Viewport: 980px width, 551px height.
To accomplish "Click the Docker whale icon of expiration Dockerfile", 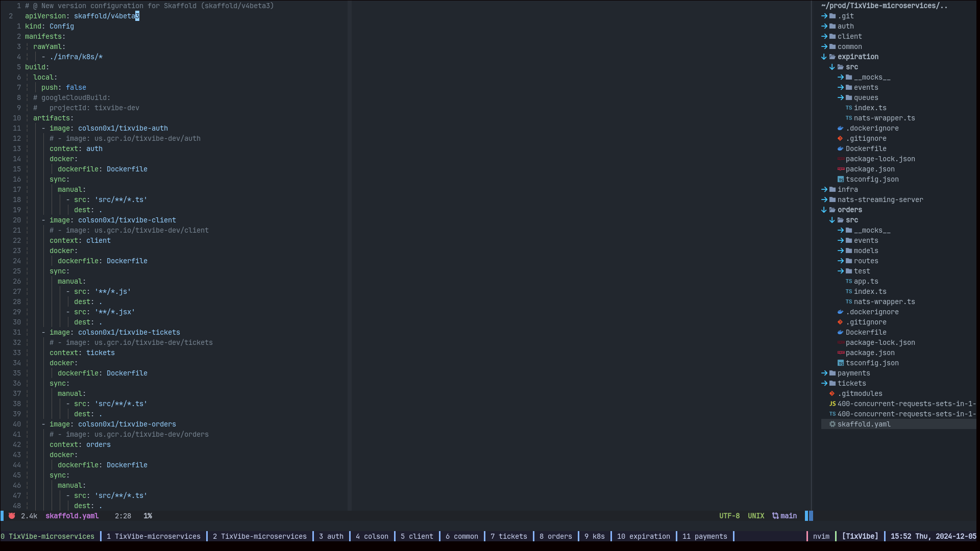I will click(840, 148).
